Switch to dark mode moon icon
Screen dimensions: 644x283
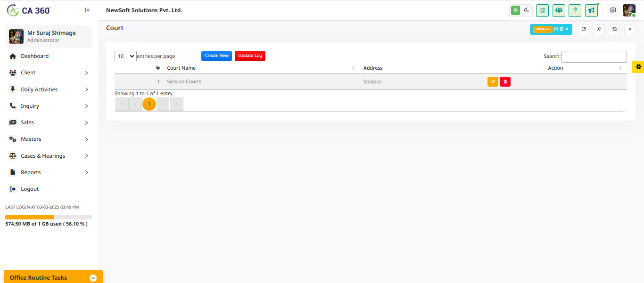point(527,10)
